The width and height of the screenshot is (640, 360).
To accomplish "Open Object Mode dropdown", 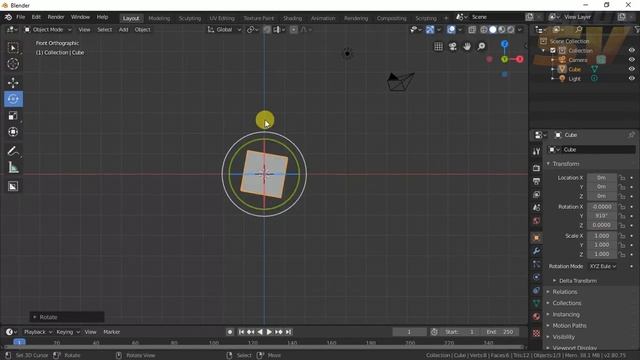I will click(48, 30).
